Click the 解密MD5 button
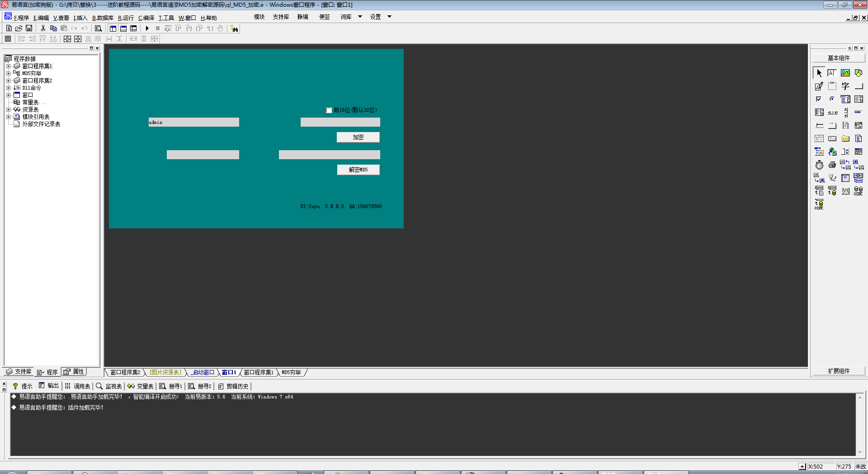Image resolution: width=868 pixels, height=474 pixels. coord(358,170)
